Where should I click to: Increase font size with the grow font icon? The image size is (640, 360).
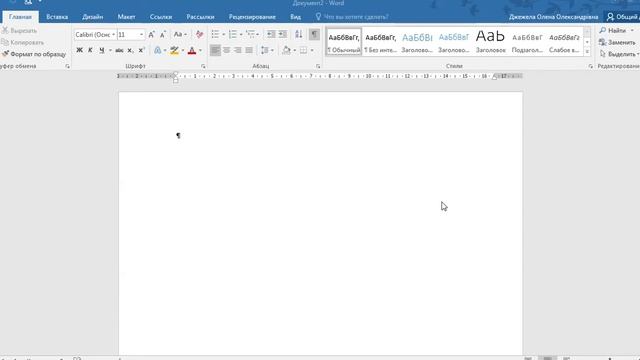(151, 35)
